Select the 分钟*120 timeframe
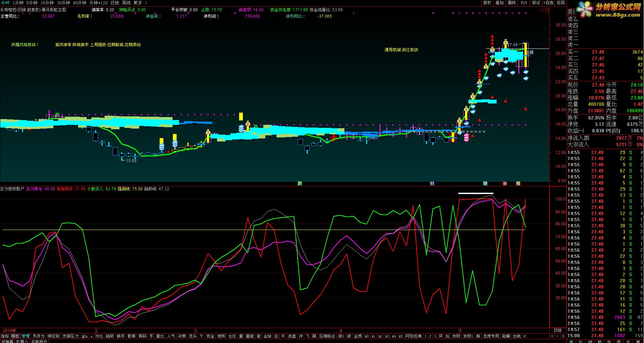The height and width of the screenshot is (343, 644). click(99, 3)
